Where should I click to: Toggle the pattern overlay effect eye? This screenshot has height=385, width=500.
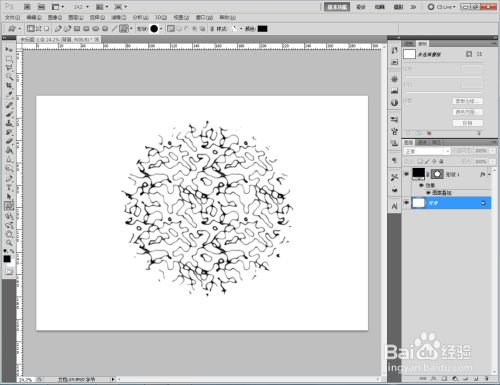click(x=428, y=193)
